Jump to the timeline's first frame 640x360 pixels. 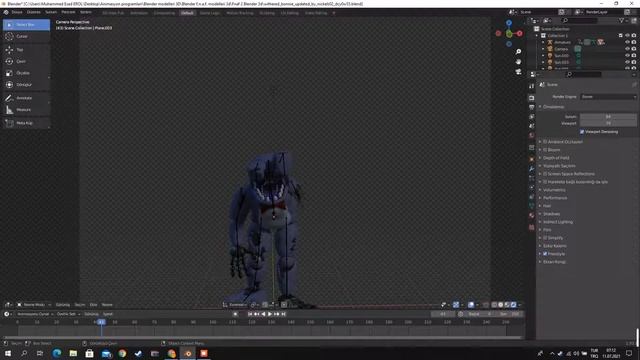(x=250, y=314)
